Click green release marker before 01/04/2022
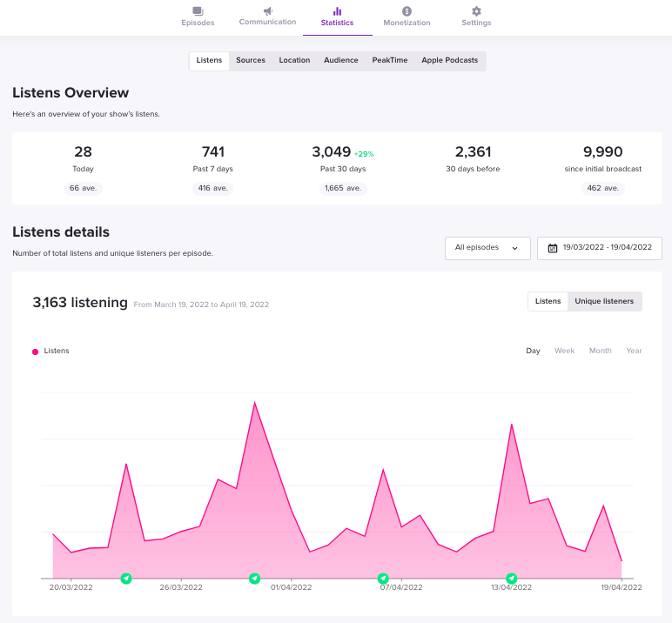The height and width of the screenshot is (623, 672). (x=254, y=579)
